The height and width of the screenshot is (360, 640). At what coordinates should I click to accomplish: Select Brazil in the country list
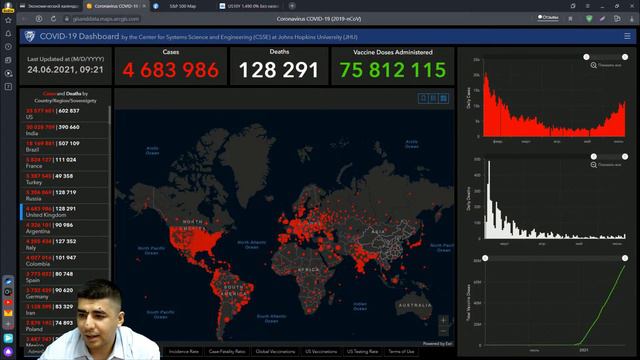tap(65, 147)
